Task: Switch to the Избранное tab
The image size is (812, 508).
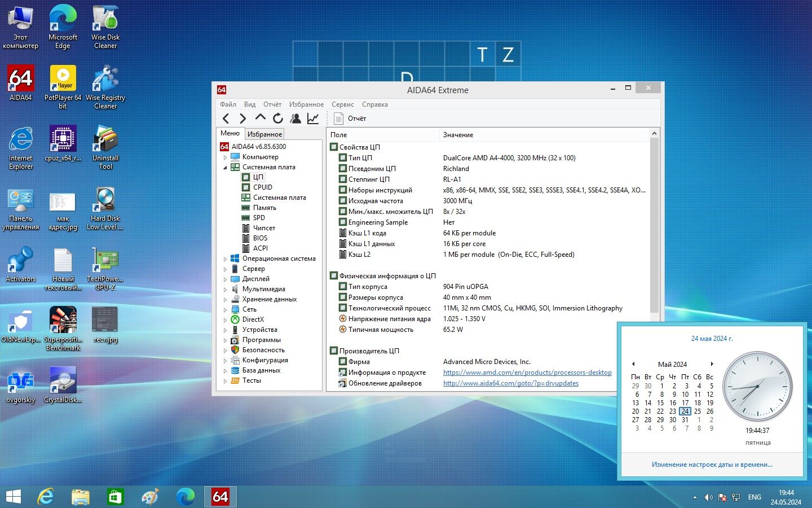Action: click(x=264, y=134)
